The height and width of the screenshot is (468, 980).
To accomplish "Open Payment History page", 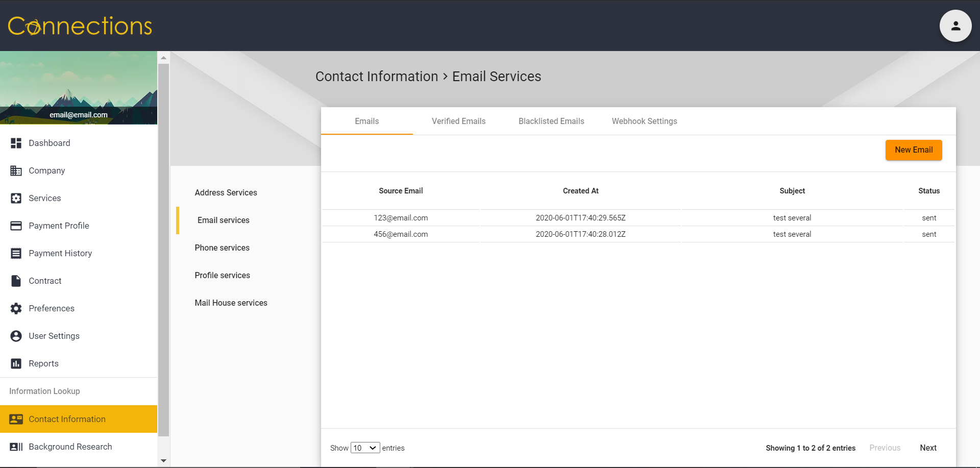I will 79,253.
